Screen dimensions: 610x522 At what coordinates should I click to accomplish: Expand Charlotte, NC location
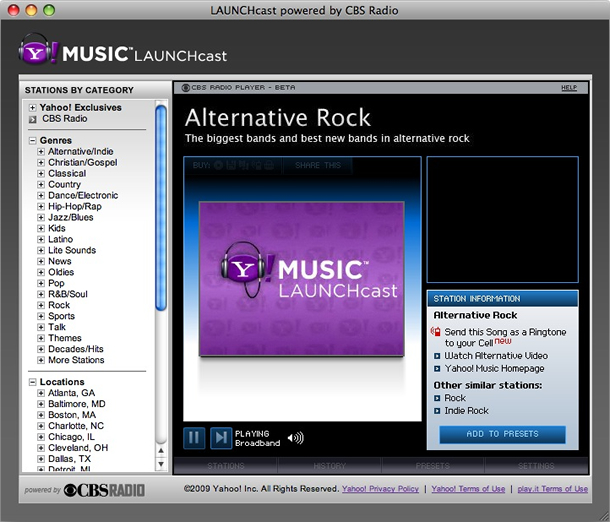click(41, 426)
